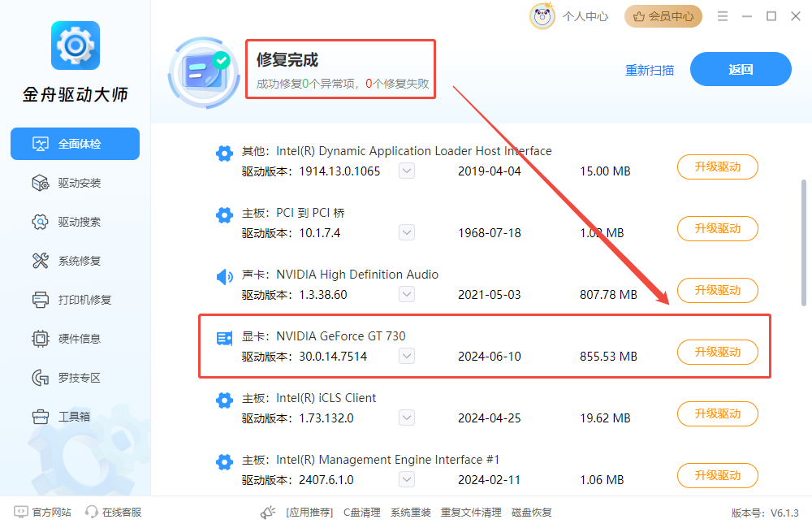Click the 重新扫描 link
Image resolution: width=812 pixels, height=528 pixels.
pos(650,70)
